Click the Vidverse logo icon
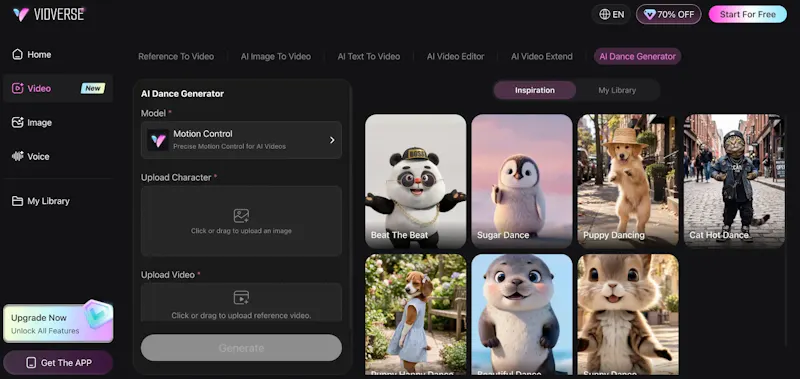Image resolution: width=800 pixels, height=379 pixels. (20, 14)
